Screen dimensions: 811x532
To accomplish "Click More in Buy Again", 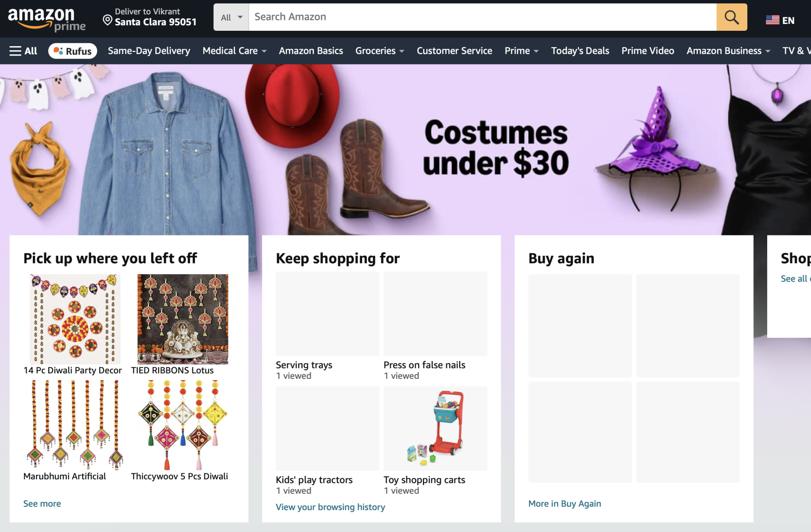I will (564, 503).
